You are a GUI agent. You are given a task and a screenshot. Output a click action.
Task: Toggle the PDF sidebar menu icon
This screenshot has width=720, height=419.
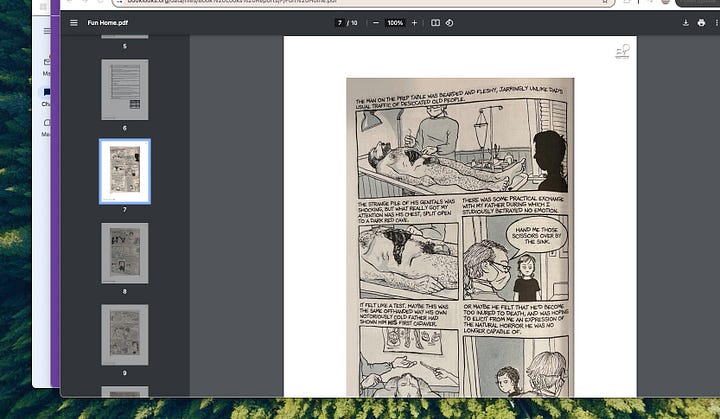(73, 23)
